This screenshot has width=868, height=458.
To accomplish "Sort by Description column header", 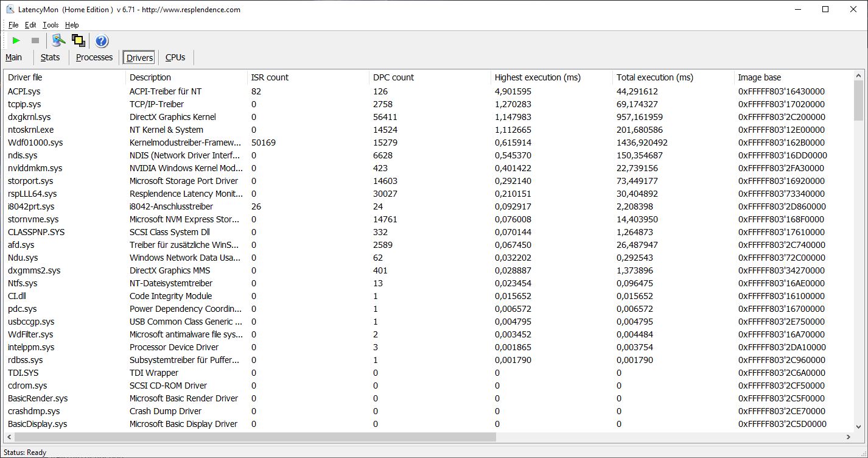I will pyautogui.click(x=187, y=77).
